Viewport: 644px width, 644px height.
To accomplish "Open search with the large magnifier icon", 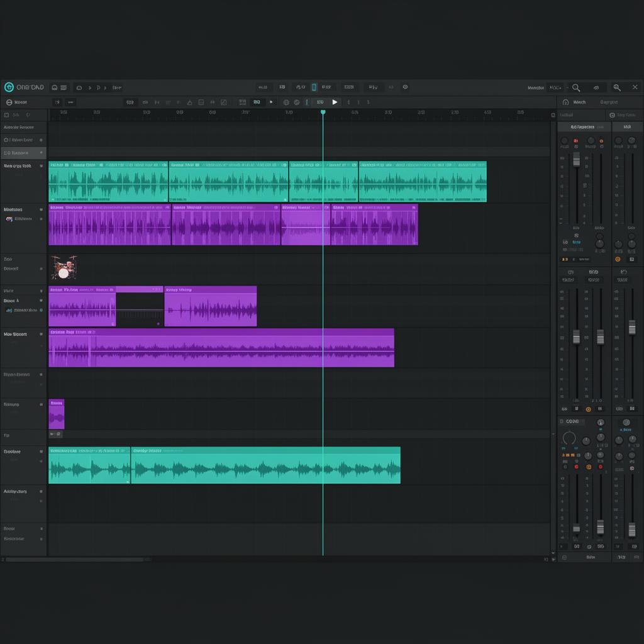I will click(576, 87).
